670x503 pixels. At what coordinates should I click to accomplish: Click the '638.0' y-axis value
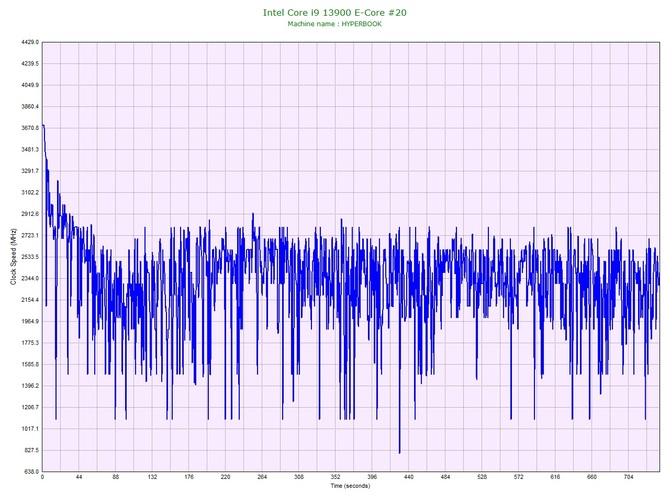point(31,471)
